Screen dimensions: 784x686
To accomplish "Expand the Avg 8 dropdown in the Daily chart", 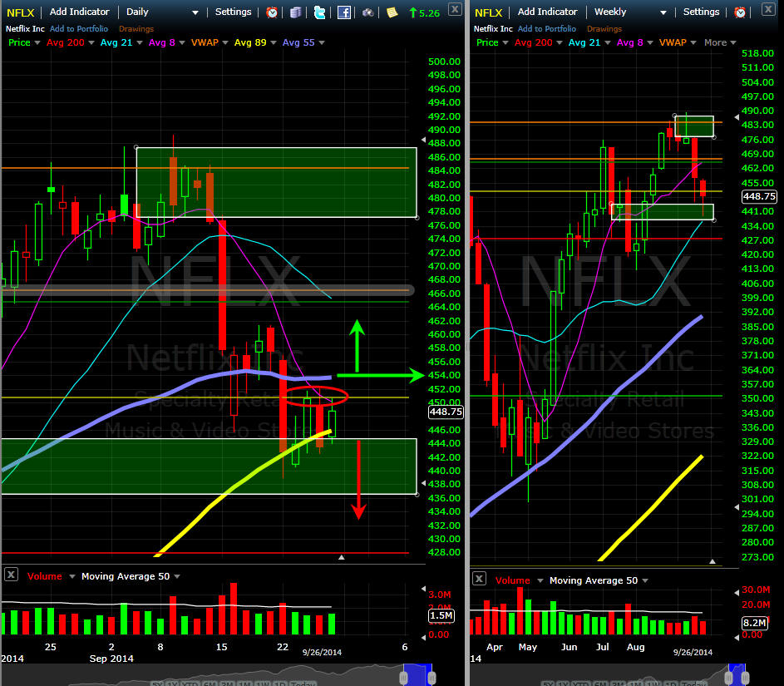I will [x=181, y=43].
